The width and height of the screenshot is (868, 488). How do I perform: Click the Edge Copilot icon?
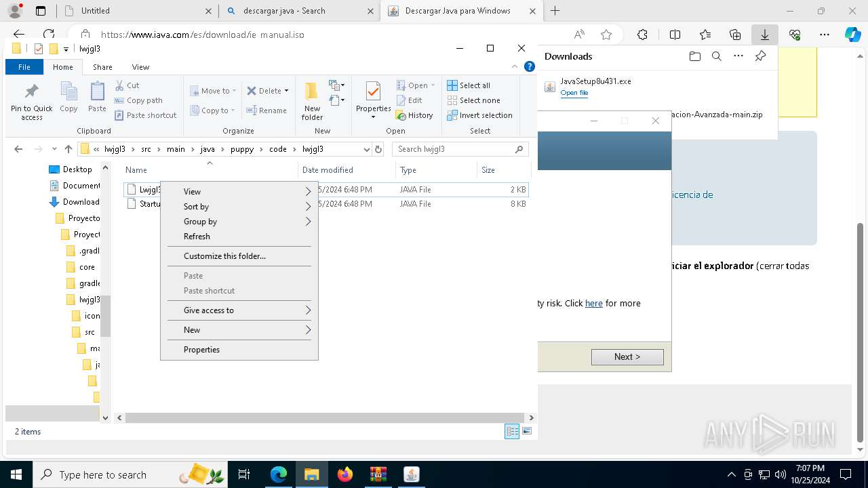(852, 35)
